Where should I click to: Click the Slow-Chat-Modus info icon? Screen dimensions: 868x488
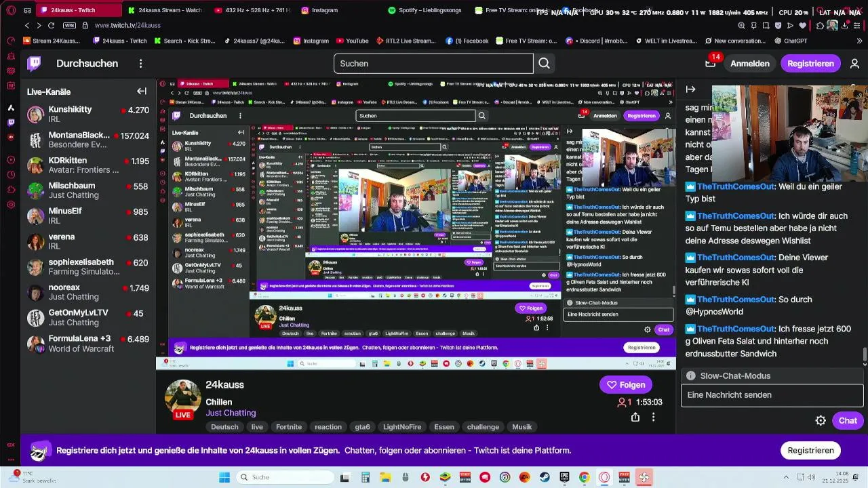tap(690, 375)
